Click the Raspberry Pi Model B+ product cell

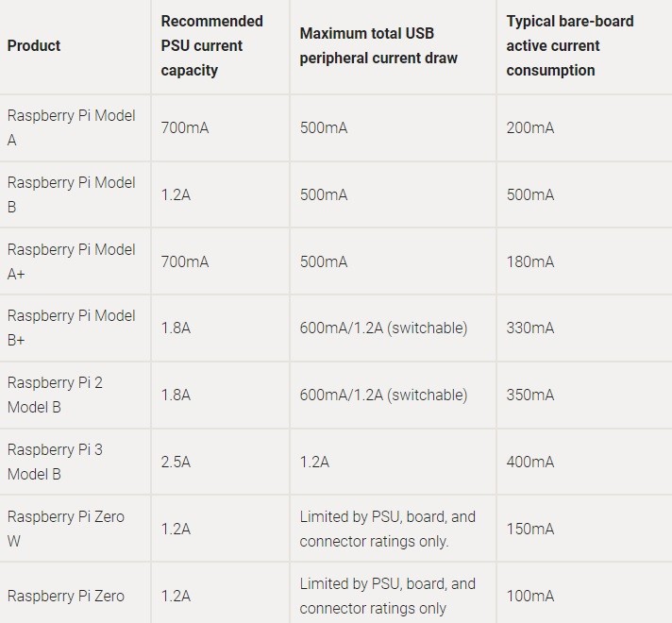[x=71, y=328]
